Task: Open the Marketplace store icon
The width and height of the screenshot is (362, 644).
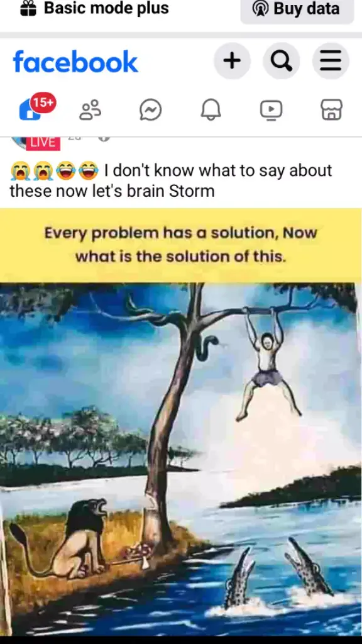Action: 332,110
